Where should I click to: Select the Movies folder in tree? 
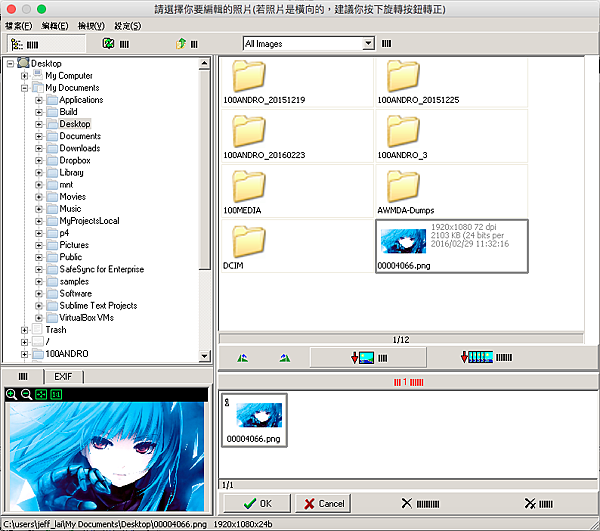[x=73, y=197]
